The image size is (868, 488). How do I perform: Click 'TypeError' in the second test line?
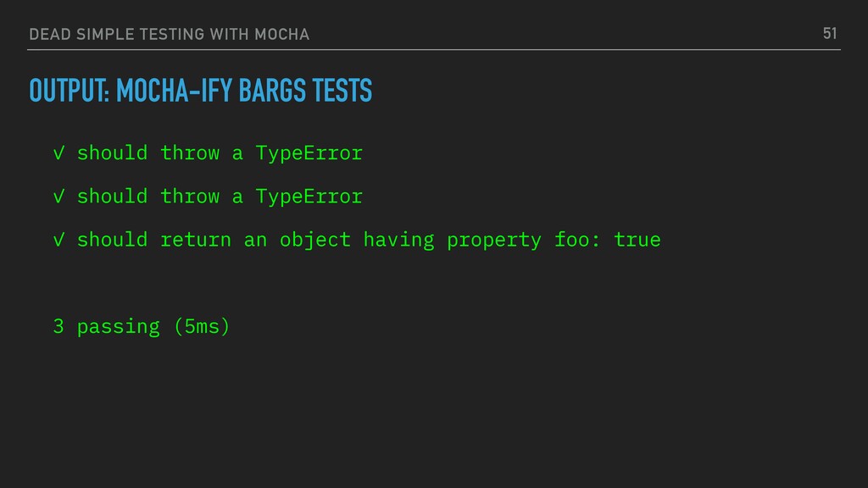point(309,197)
